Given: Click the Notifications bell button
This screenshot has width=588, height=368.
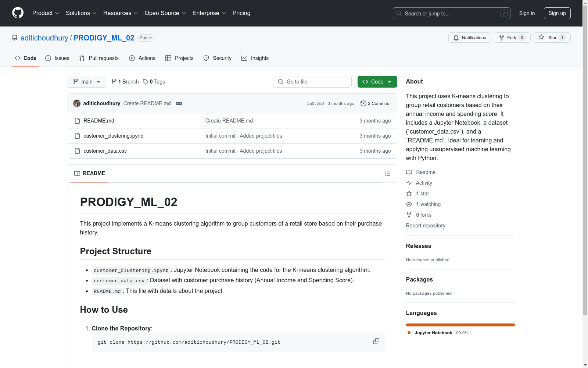Looking at the screenshot, I should click(x=469, y=38).
